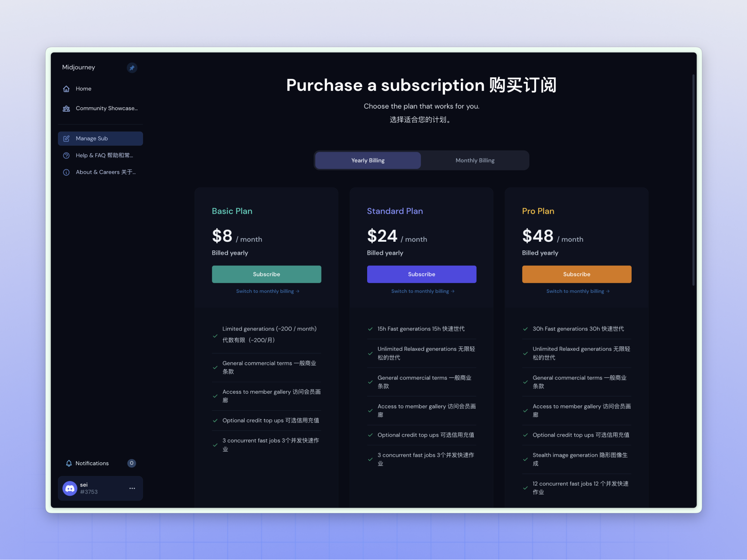Click the vertical page scrollbar
The width and height of the screenshot is (747, 560).
tap(693, 179)
